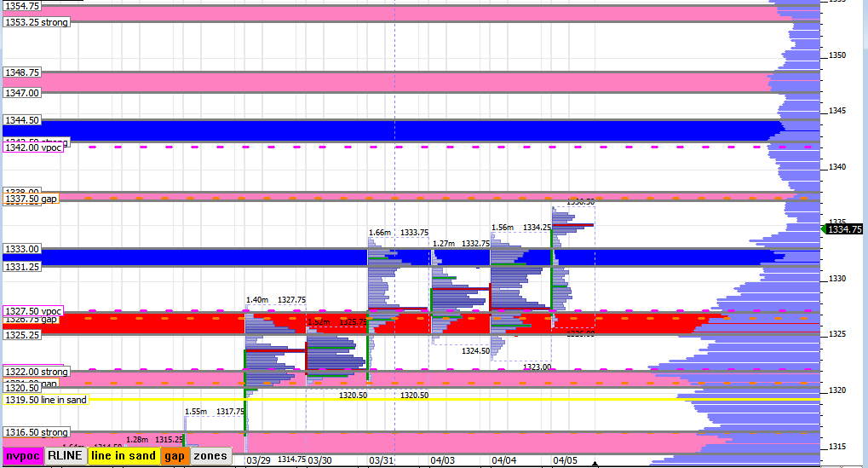Toggle the nvpoc legend button
868x468 pixels.
tap(23, 456)
